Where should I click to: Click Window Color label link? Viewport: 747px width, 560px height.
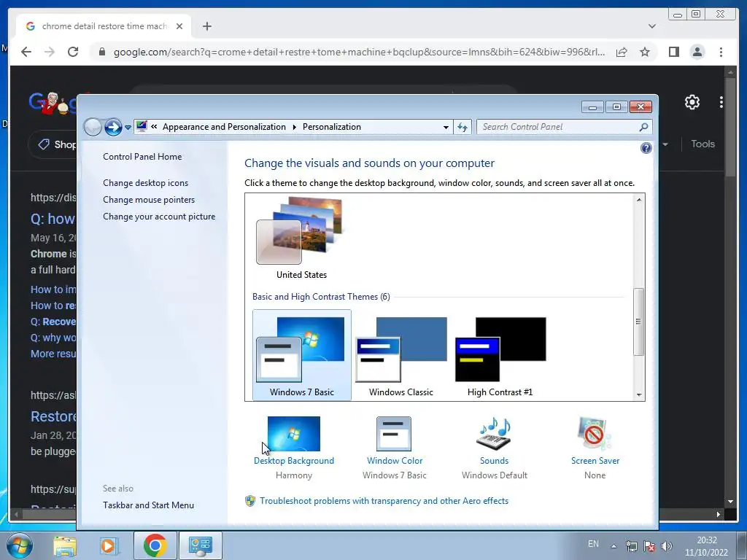tap(395, 461)
